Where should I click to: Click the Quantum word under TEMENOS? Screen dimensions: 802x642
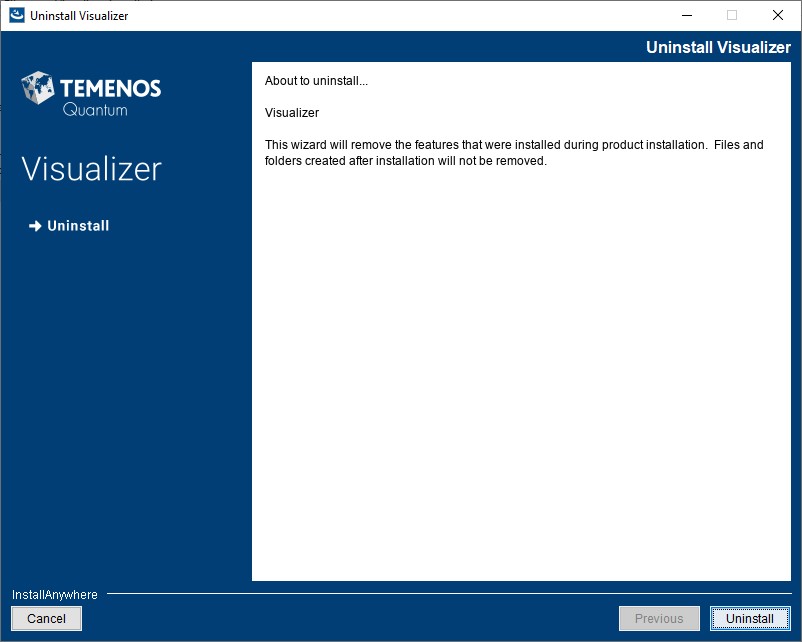point(95,110)
